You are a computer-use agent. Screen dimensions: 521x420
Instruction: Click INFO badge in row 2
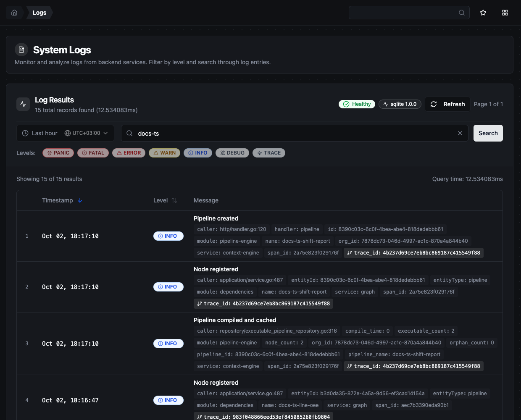point(168,287)
